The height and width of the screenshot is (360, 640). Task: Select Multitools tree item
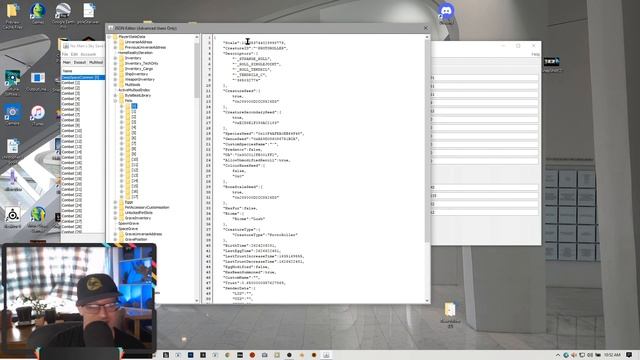click(133, 84)
